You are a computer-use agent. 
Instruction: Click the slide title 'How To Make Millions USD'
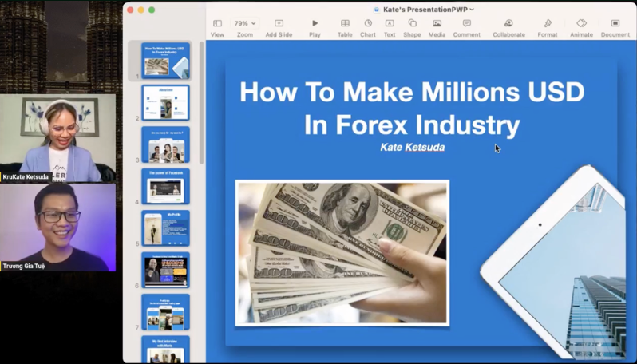coord(412,93)
